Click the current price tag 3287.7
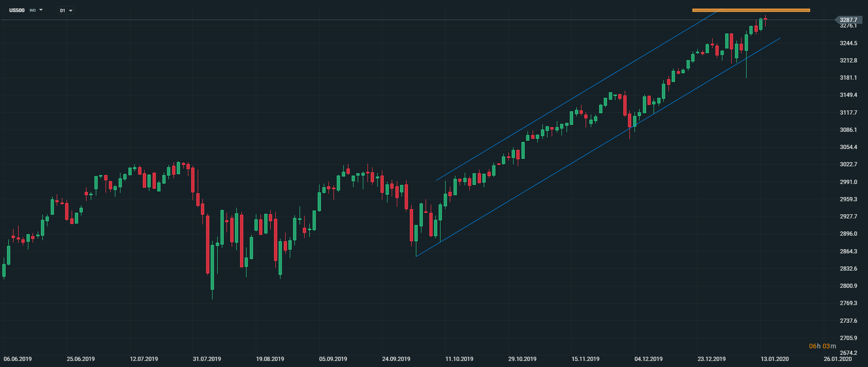Viewport: 868px width, 367px height. (848, 20)
